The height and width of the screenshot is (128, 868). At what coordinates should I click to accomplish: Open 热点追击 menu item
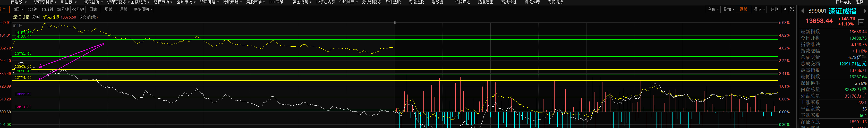point(486,2)
